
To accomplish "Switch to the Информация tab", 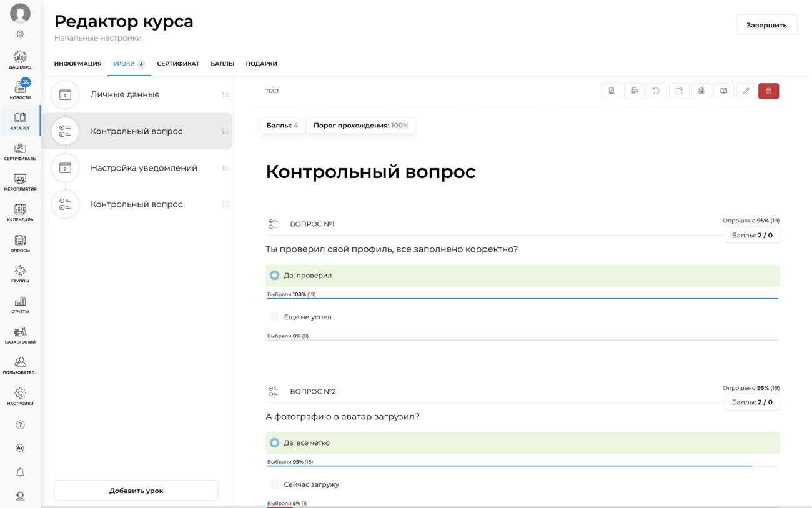I will pyautogui.click(x=77, y=64).
